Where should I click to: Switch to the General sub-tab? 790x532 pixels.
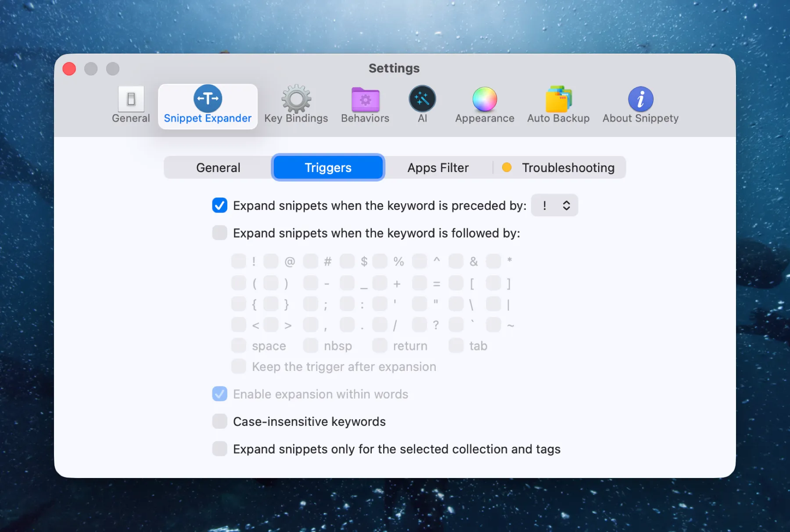coord(218,167)
